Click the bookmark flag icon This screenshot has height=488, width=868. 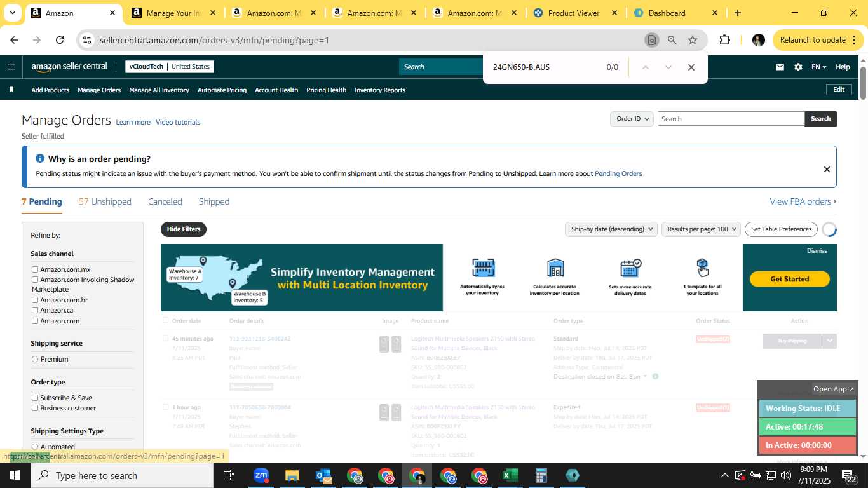coord(11,90)
